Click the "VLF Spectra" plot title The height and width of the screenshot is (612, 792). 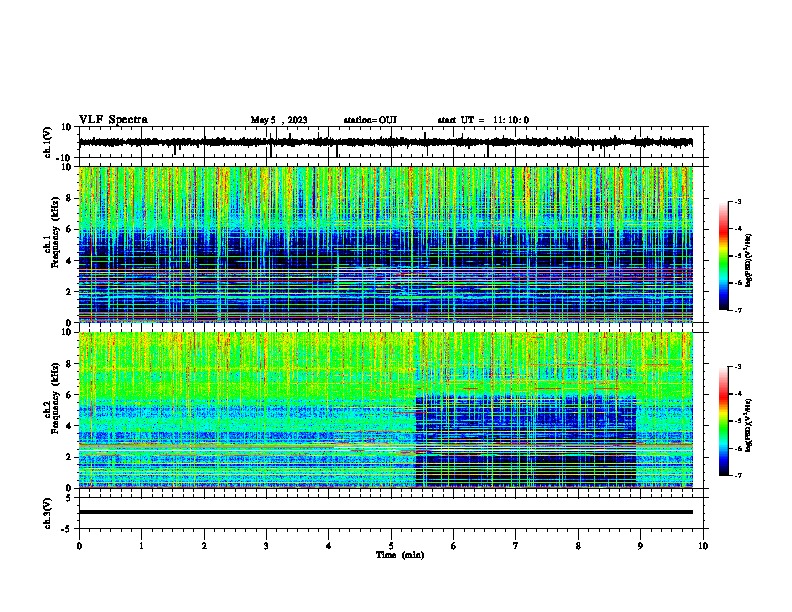[113, 120]
